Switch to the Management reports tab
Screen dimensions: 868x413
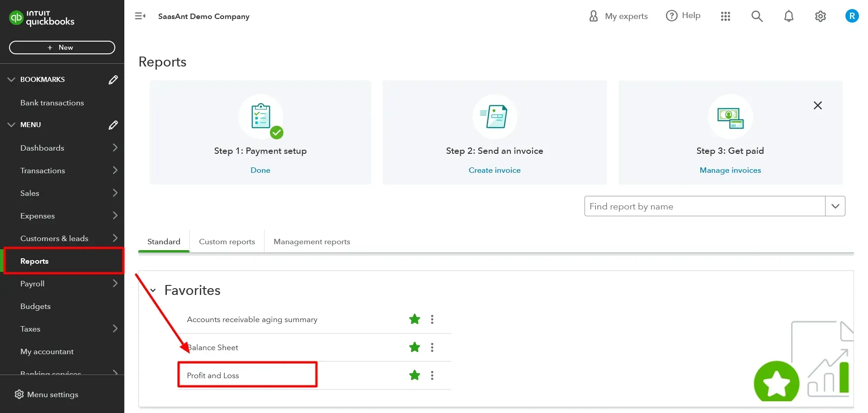pos(312,242)
